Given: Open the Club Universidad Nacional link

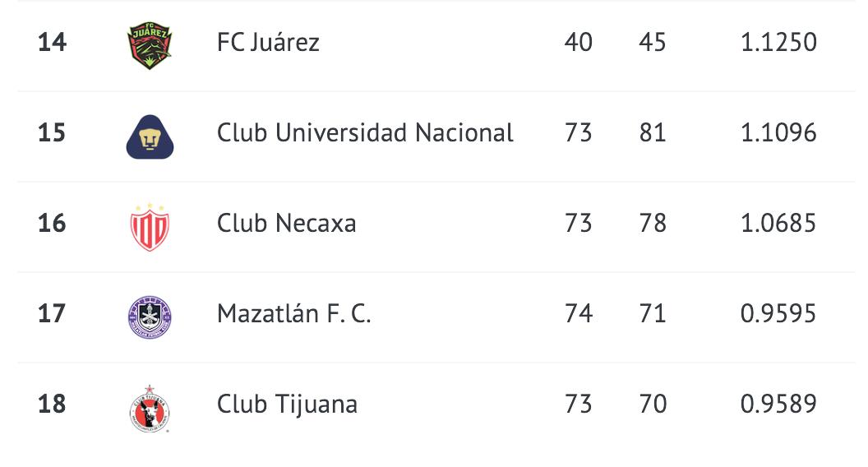Looking at the screenshot, I should pyautogui.click(x=365, y=132).
